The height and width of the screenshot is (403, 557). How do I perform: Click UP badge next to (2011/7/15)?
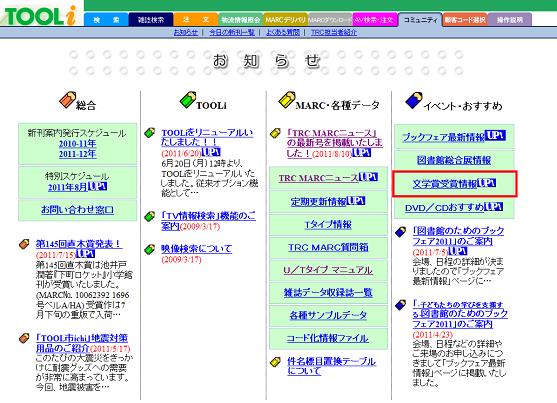pyautogui.click(x=86, y=254)
